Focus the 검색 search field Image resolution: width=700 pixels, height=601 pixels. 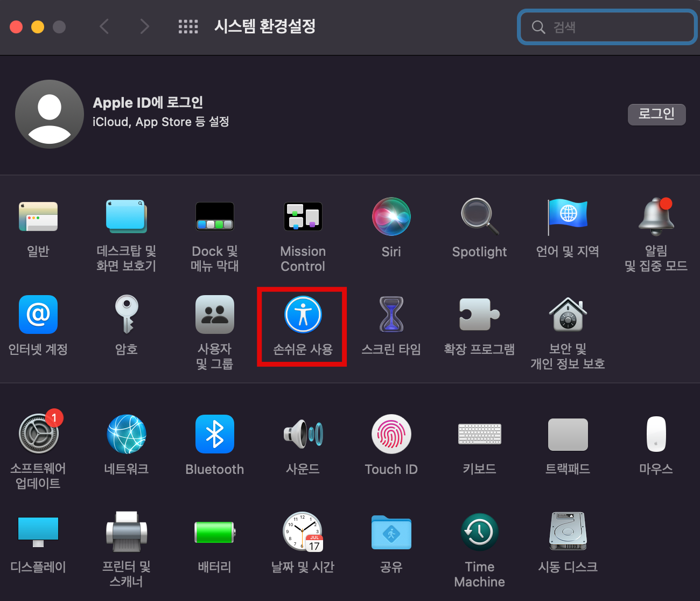[x=607, y=27]
